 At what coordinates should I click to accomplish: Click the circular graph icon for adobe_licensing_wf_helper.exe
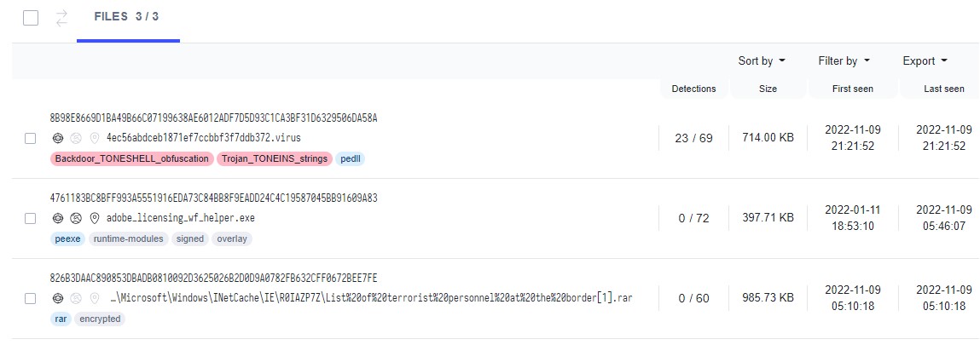(76, 217)
